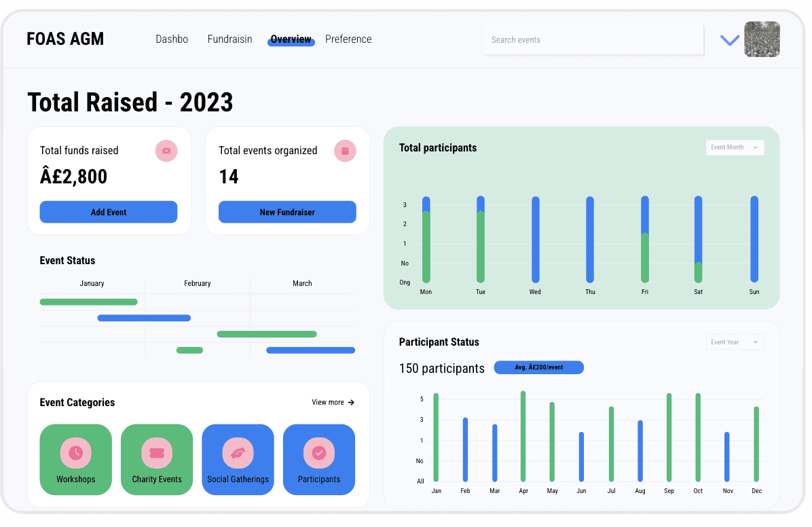Click the Sep bar in Participant Status

669,437
